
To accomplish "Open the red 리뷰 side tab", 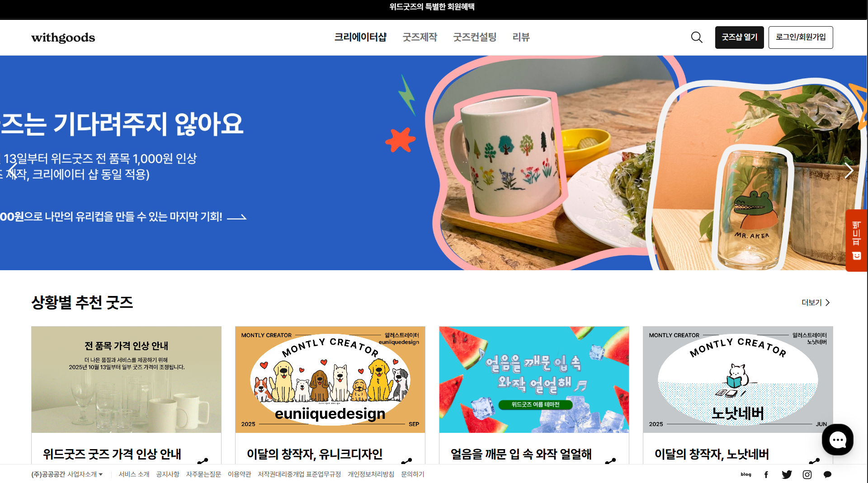I will pyautogui.click(x=856, y=240).
